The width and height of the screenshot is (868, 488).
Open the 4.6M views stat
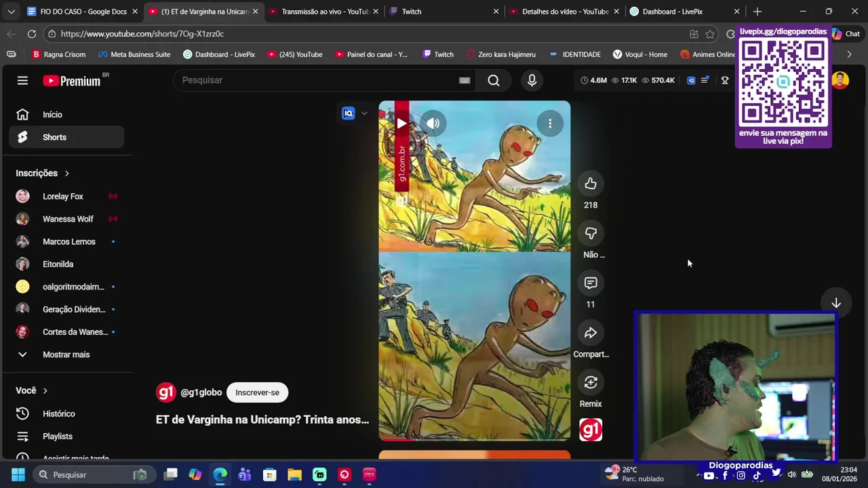pos(593,81)
